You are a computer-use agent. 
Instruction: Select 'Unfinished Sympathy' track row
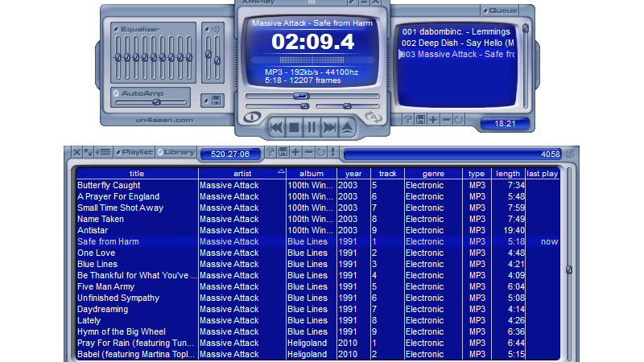tap(318, 298)
